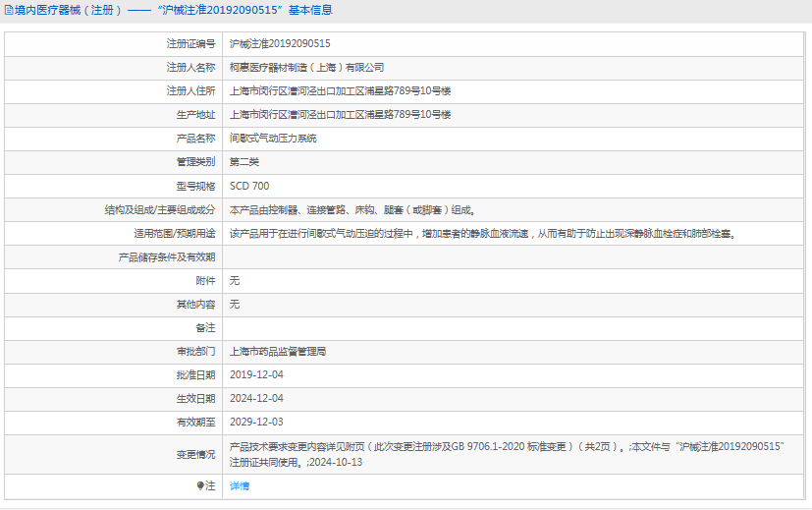The height and width of the screenshot is (510, 812).
Task: Select model value SCD 700
Action: pos(249,186)
